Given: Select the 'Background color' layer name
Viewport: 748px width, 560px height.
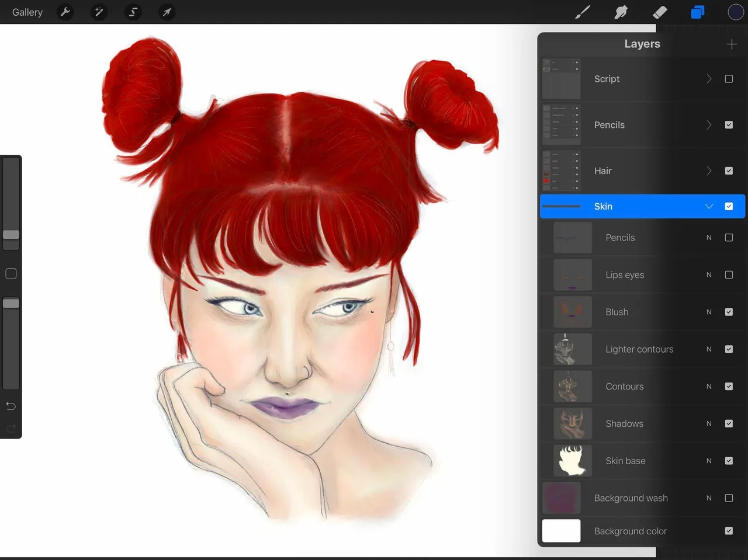Looking at the screenshot, I should click(630, 531).
